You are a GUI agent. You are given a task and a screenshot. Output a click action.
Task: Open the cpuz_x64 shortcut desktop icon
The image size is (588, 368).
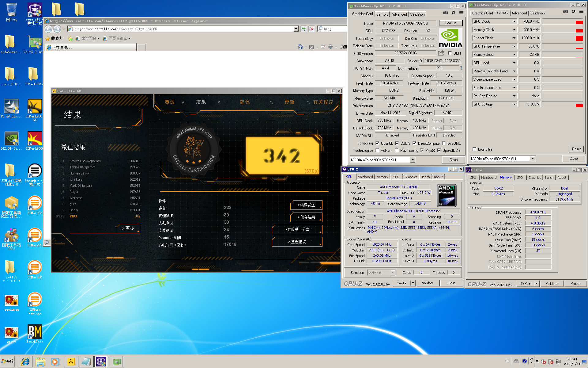coord(35,13)
